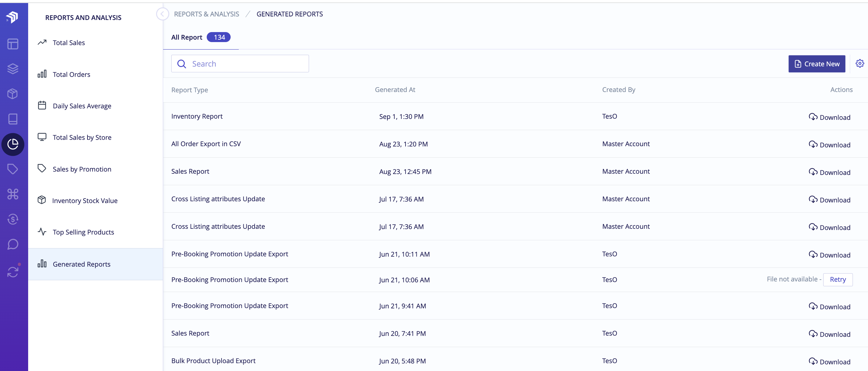Select Generated Reports menu item
This screenshot has width=868, height=371.
(95, 264)
